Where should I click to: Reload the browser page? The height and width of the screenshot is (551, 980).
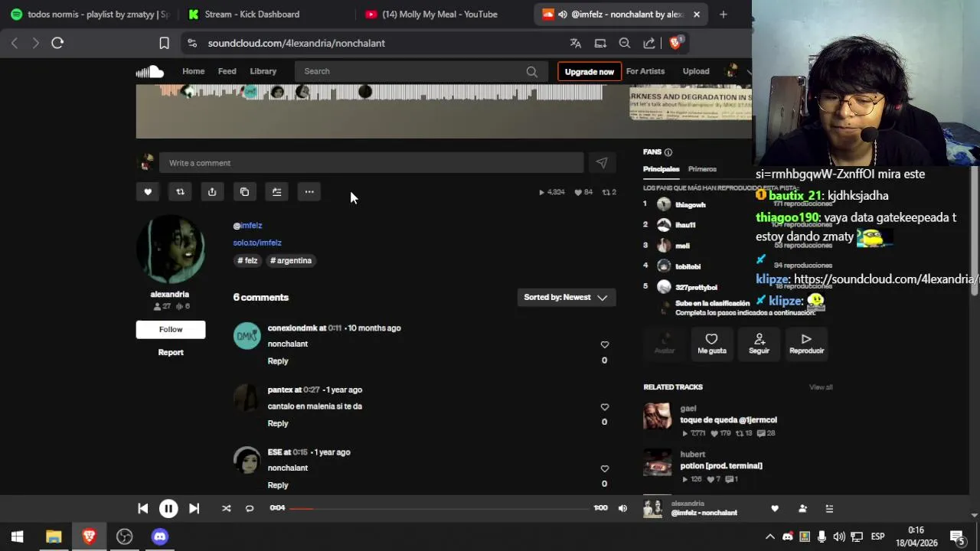click(57, 43)
